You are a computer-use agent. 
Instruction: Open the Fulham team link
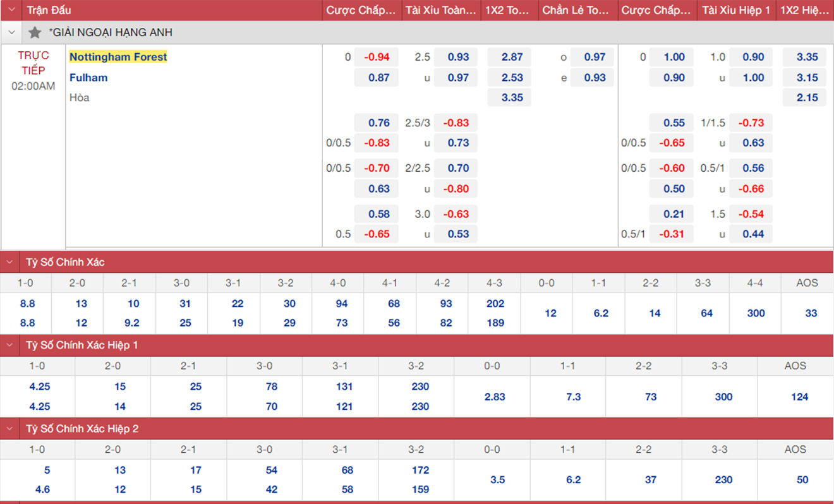tap(88, 78)
